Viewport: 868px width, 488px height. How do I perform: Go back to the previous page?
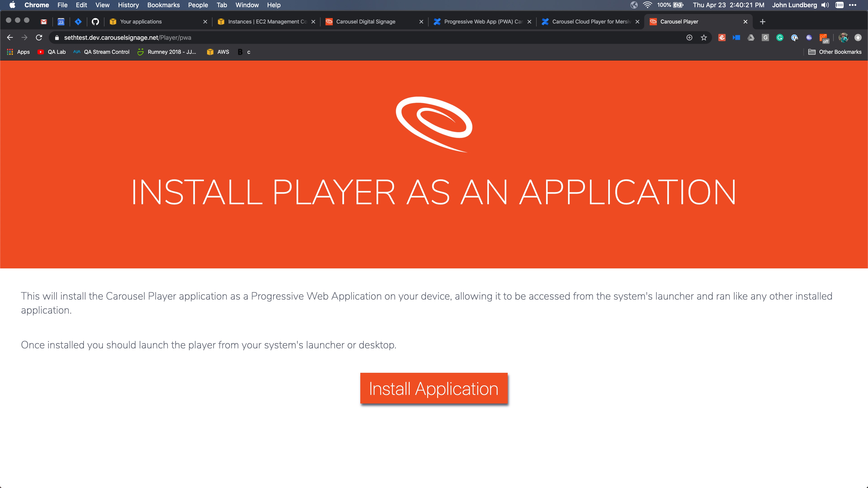click(x=10, y=37)
